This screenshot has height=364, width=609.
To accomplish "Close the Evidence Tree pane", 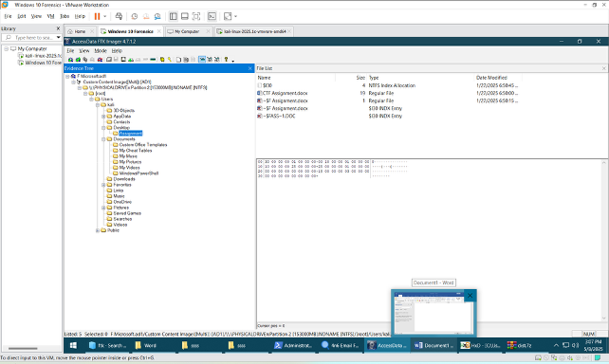I will (x=250, y=68).
